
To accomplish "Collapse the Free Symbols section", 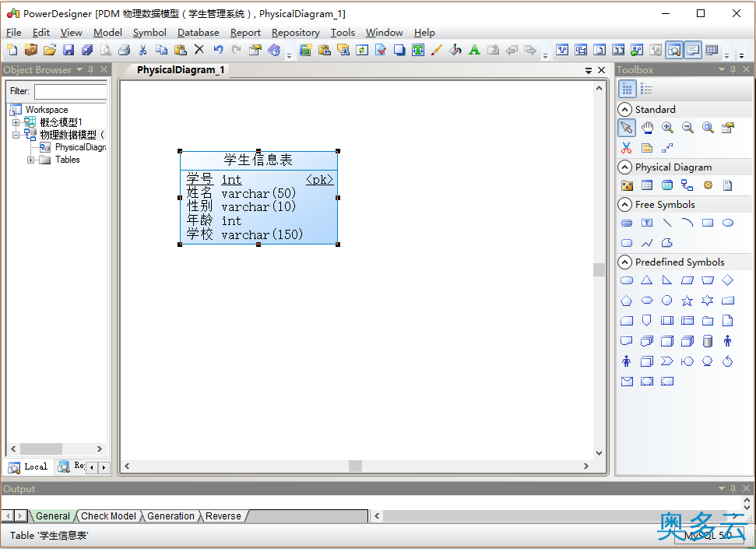I will [x=625, y=205].
